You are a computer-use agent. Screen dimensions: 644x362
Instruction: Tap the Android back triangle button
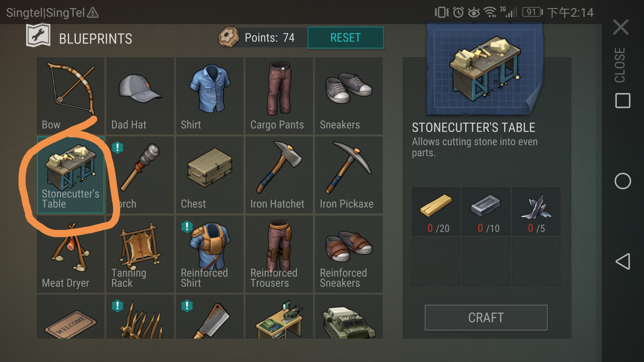[623, 261]
